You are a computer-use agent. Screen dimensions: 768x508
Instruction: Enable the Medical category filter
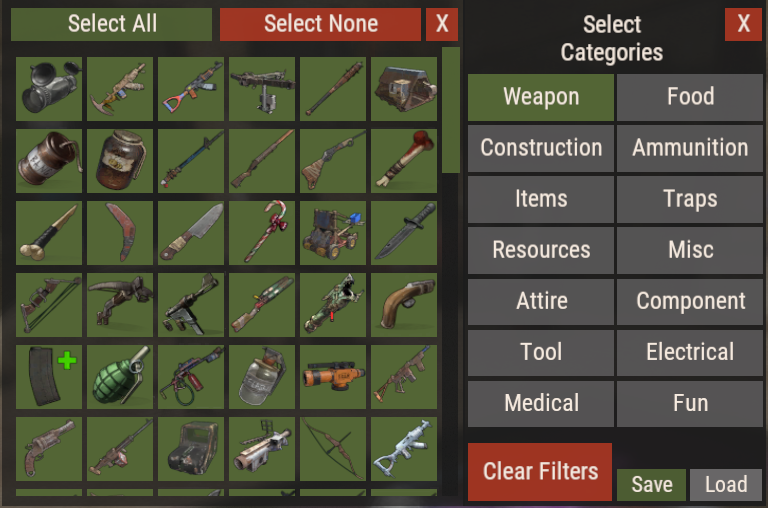click(541, 404)
